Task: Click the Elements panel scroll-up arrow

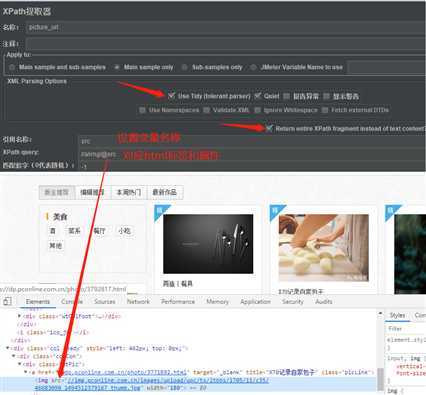Action: point(380,314)
